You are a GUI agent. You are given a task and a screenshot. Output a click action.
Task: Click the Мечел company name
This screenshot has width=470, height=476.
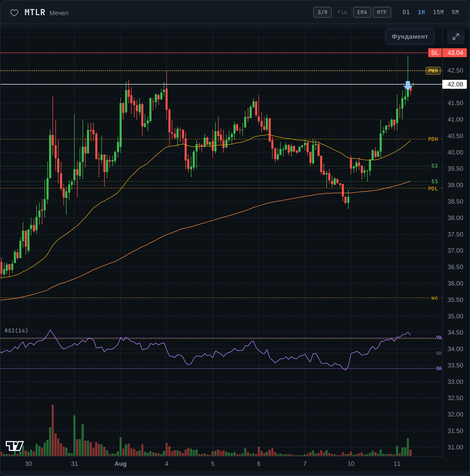tap(59, 13)
